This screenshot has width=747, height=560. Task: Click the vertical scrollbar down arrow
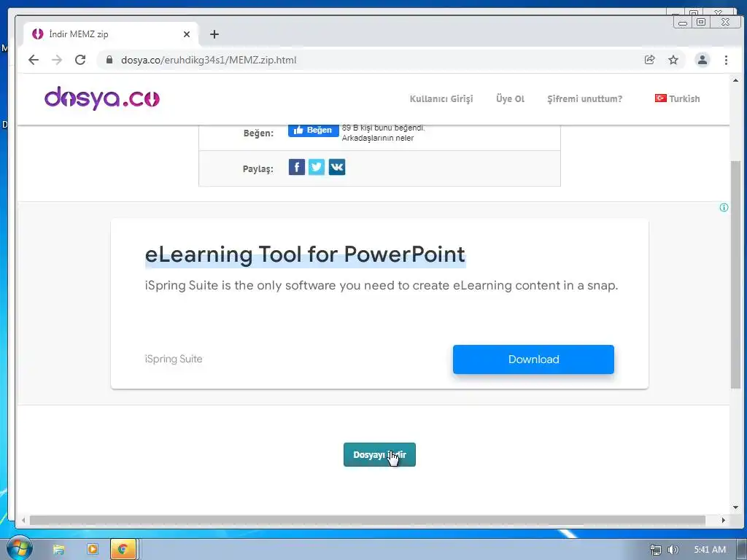735,507
